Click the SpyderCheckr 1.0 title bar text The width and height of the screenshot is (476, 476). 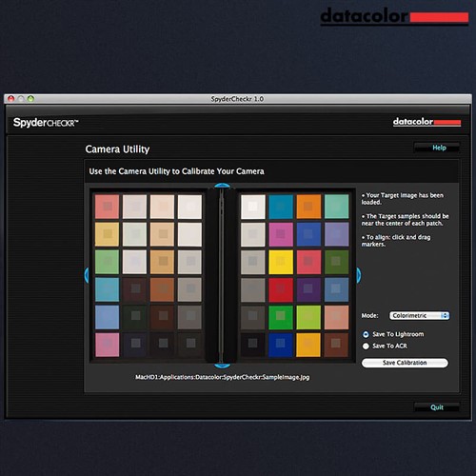coord(237,99)
